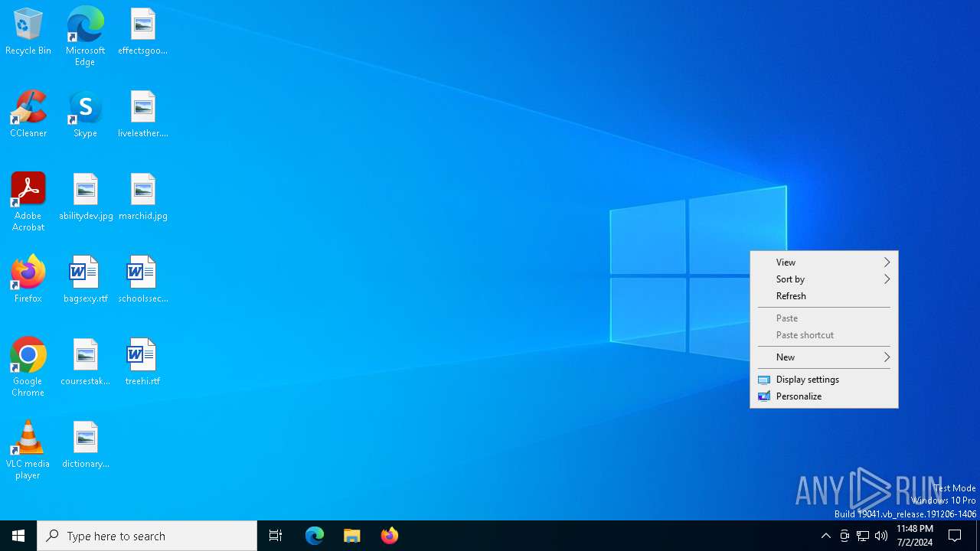Select abilitydev.jpg on the desktop
This screenshot has width=980, height=551.
tap(86, 197)
